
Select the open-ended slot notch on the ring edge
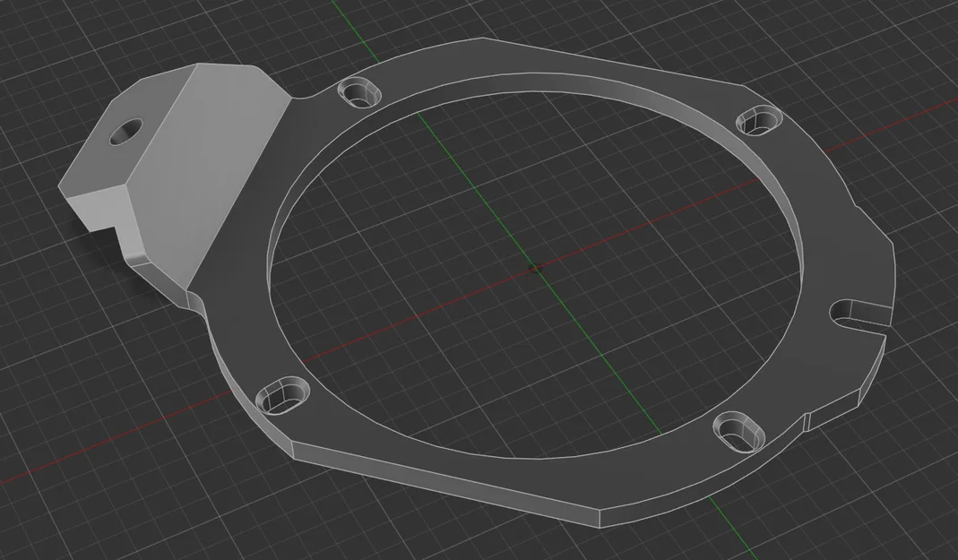click(859, 316)
